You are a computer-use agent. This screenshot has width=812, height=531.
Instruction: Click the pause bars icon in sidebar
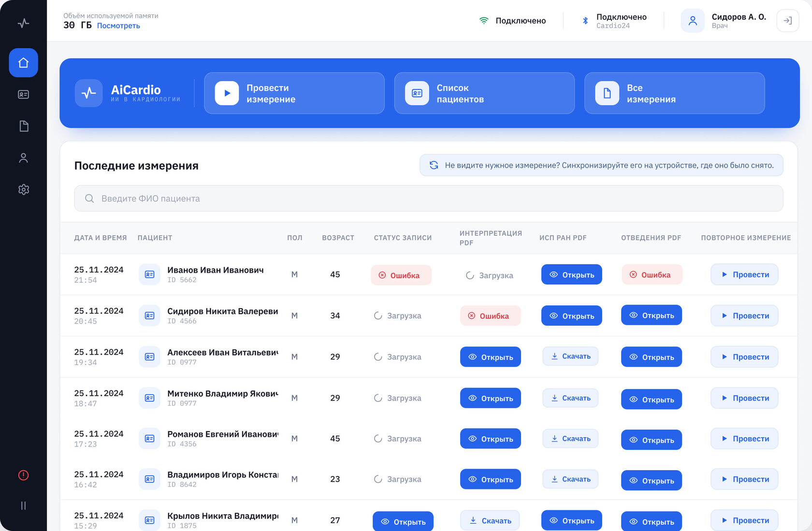(x=23, y=505)
